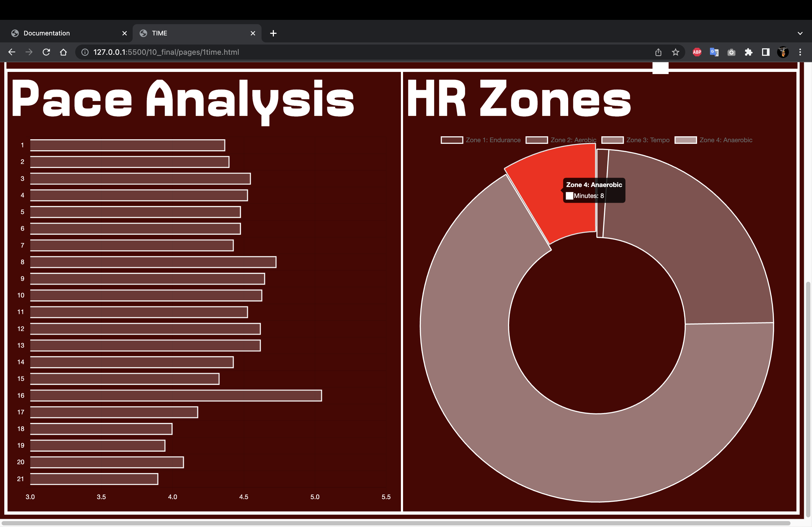Toggle Zone 4: Anaerobic legend item

coord(713,140)
